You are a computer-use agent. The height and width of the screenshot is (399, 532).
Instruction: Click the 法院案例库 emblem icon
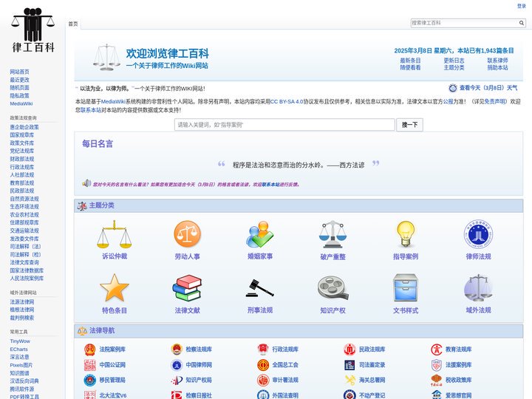pyautogui.click(x=90, y=349)
